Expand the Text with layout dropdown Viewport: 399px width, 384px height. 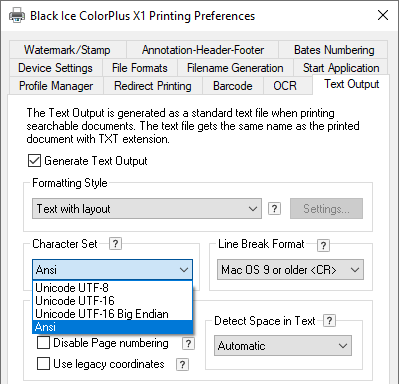coord(147,209)
